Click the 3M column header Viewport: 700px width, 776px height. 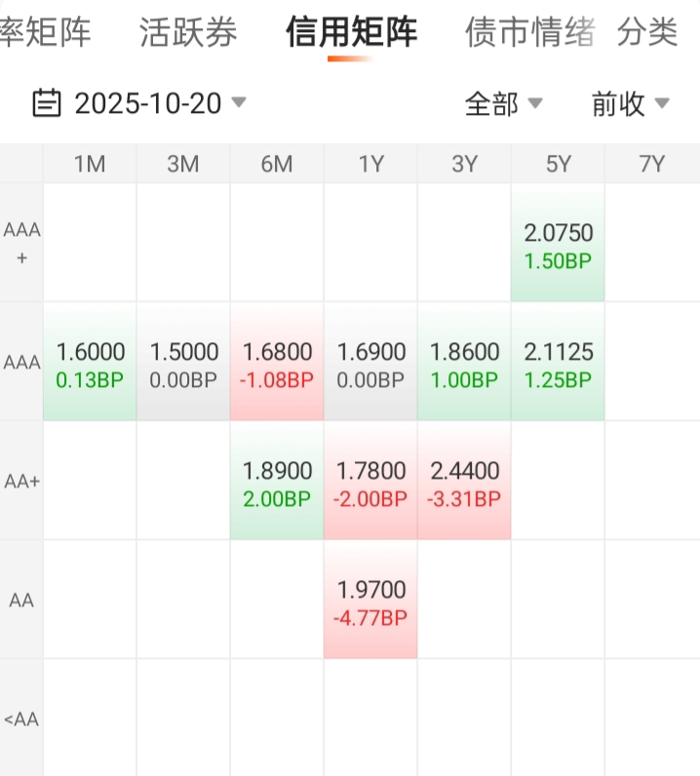pos(183,164)
